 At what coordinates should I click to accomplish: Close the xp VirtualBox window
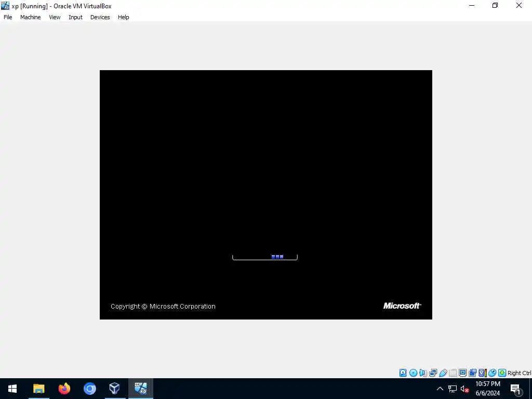click(x=519, y=6)
